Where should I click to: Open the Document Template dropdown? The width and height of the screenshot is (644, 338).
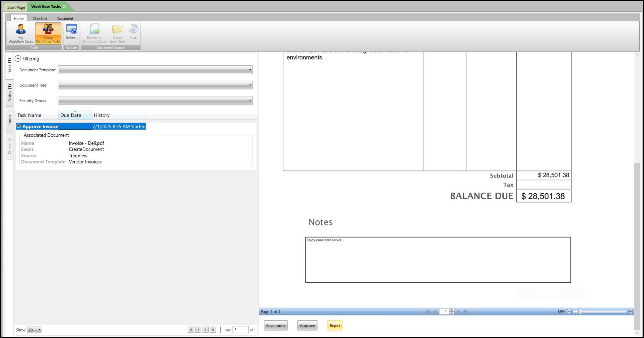(250, 70)
